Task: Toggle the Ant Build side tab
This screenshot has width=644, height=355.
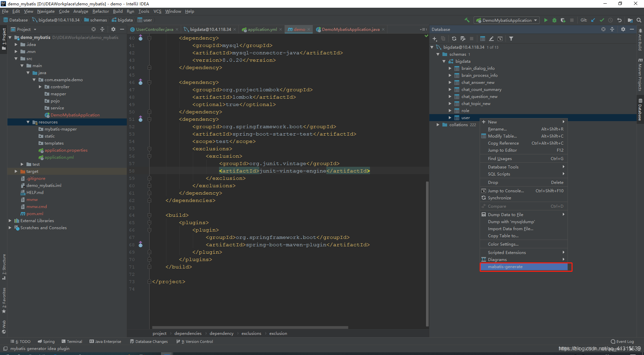Action: [x=640, y=40]
